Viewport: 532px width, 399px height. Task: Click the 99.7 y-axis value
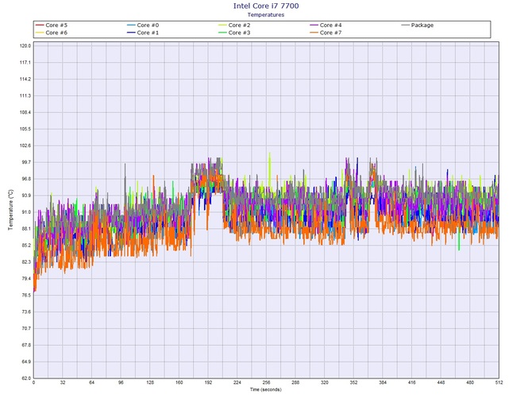(25, 162)
